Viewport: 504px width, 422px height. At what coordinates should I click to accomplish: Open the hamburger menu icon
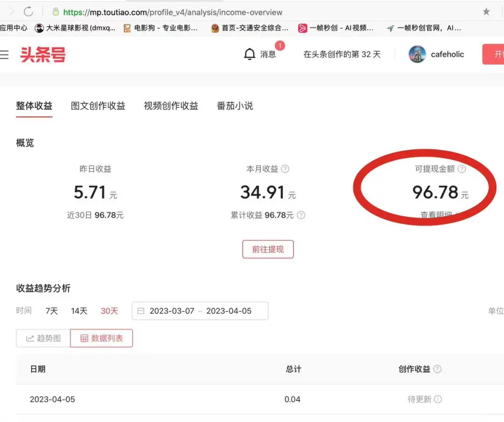click(x=7, y=54)
